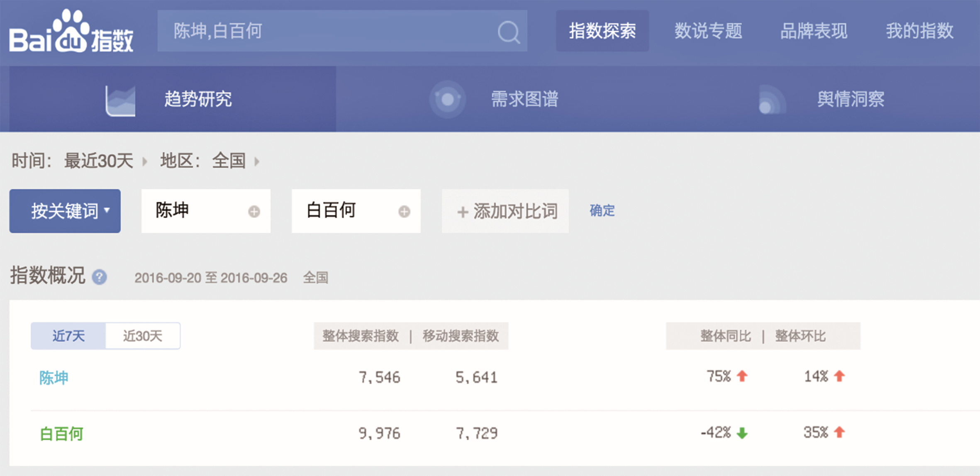Click the 趋势研究 chart icon

coord(120,100)
